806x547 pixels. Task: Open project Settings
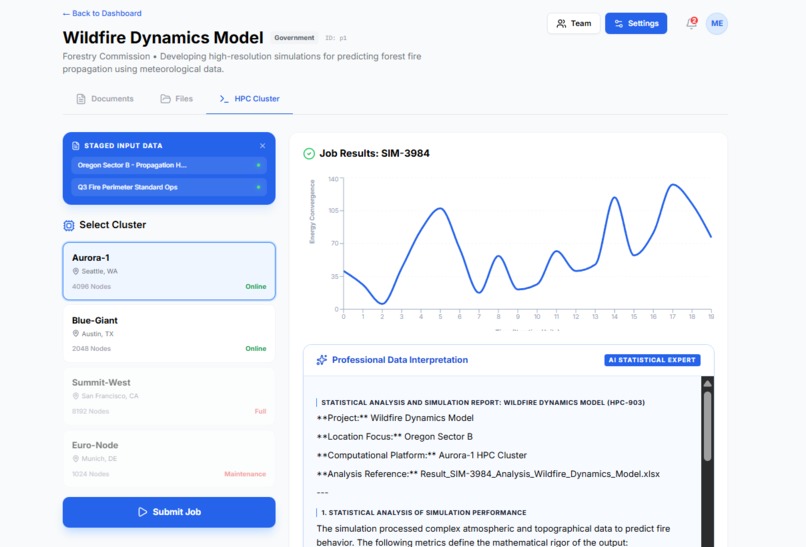coord(636,24)
